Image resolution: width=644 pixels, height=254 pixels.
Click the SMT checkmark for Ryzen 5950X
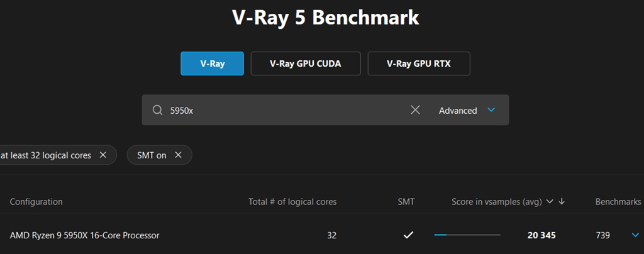coord(408,235)
